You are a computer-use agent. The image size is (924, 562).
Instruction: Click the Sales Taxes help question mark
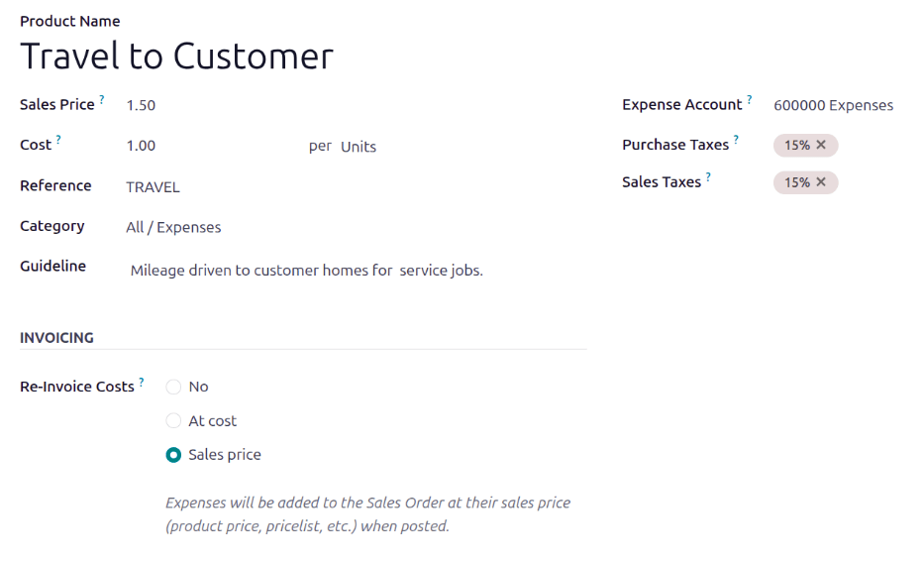tap(708, 177)
